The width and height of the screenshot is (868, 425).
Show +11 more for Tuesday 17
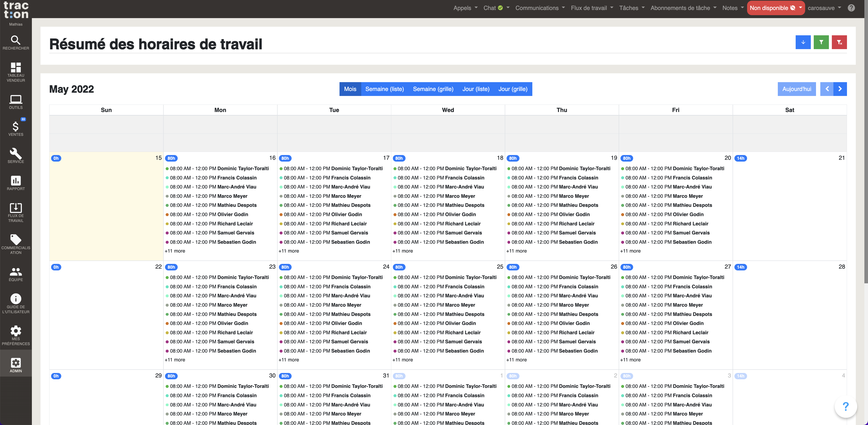tap(289, 251)
